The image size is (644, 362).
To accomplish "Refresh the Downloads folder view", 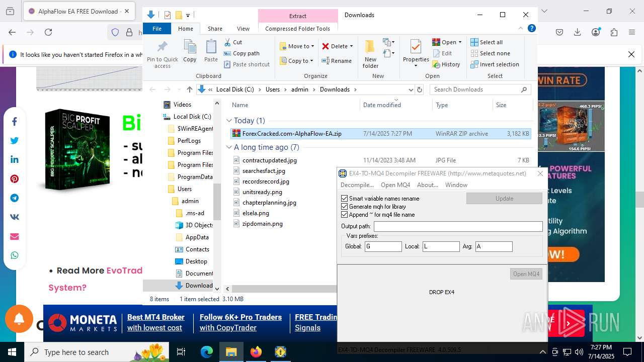I will 420,89.
